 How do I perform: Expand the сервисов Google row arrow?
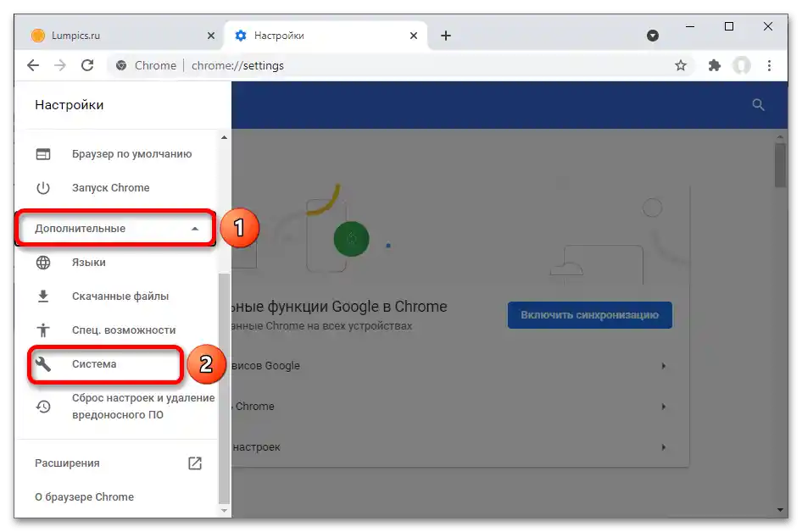point(664,365)
